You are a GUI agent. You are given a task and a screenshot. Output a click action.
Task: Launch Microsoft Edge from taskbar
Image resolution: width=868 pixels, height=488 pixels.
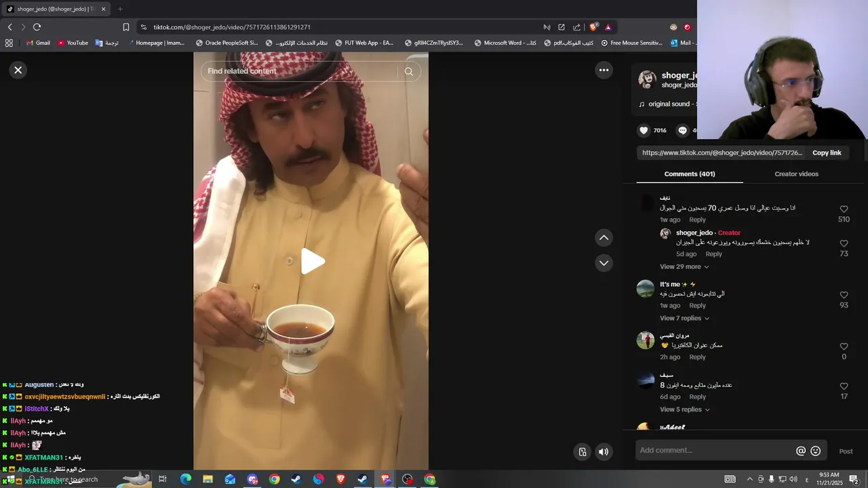coord(185,479)
